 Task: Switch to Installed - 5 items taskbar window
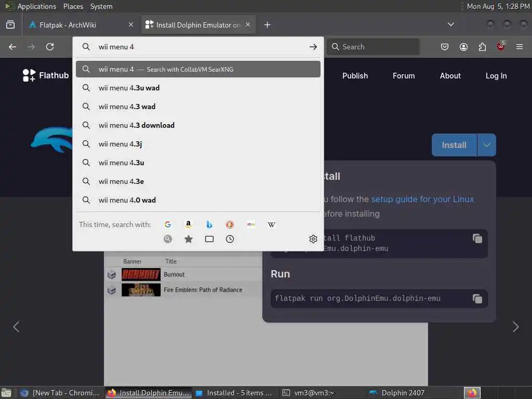(234, 393)
